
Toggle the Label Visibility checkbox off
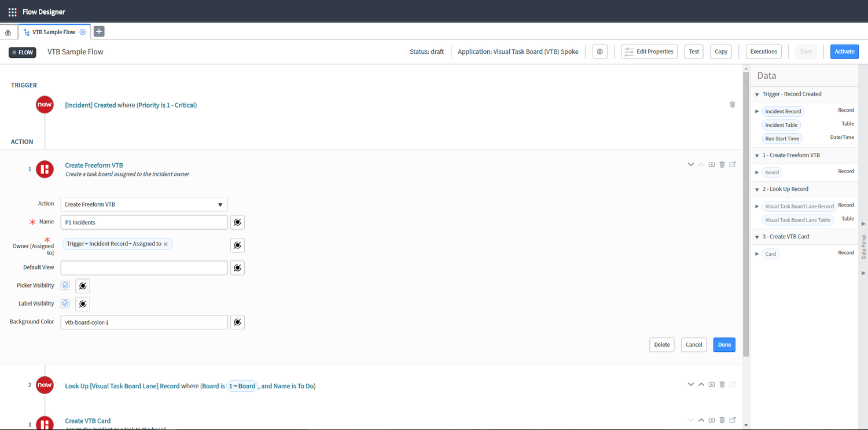(x=65, y=303)
